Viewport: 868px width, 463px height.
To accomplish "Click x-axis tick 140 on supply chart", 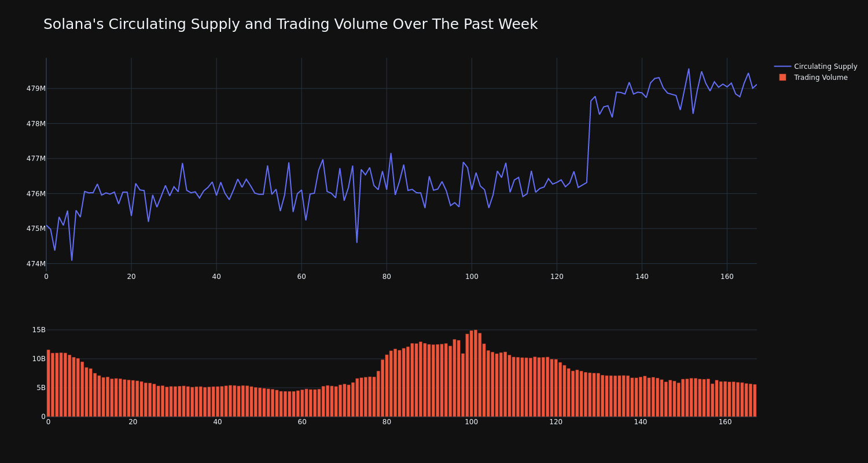I will click(x=642, y=277).
